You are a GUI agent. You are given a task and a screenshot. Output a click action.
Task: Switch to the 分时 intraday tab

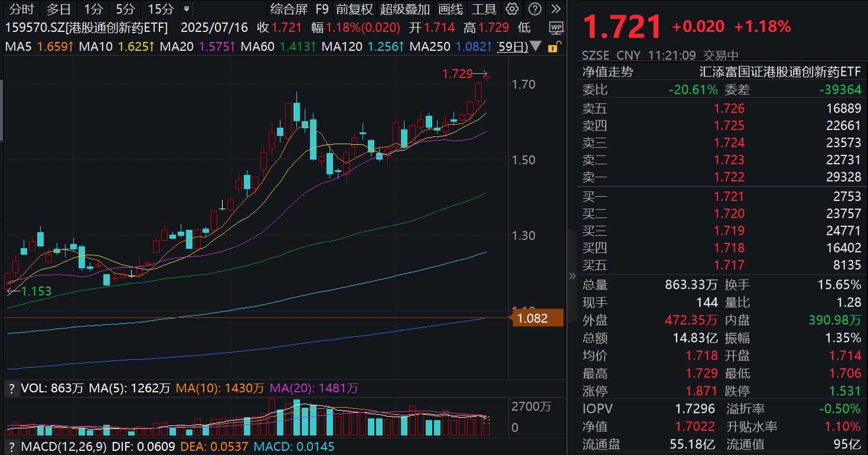(x=21, y=9)
